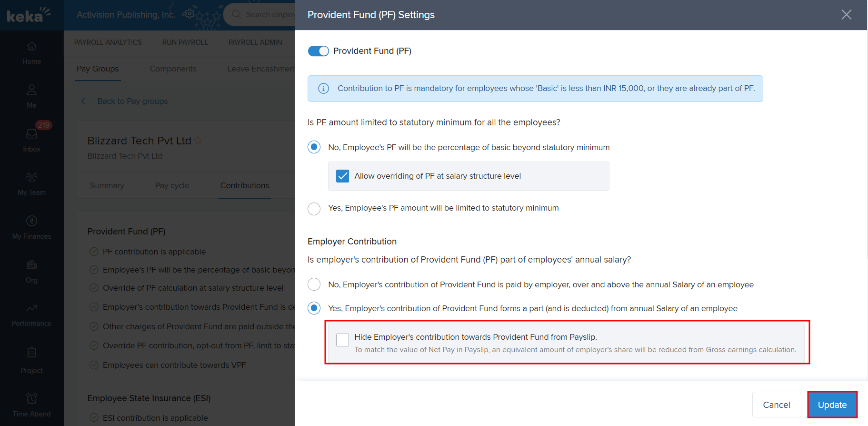Close the PF Settings panel
868x426 pixels.
pos(846,15)
